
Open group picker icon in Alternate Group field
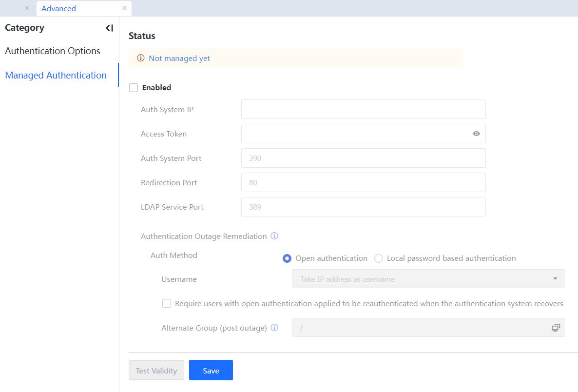pyautogui.click(x=556, y=328)
